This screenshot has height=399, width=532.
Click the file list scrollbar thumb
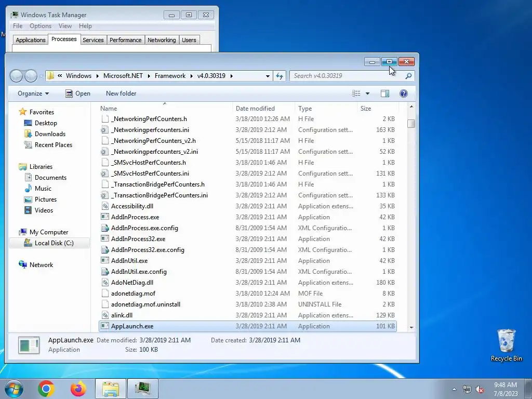click(411, 124)
